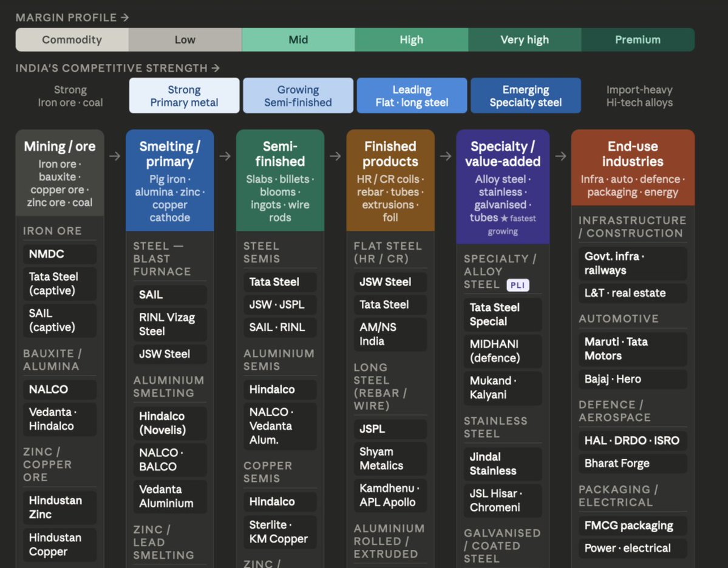Select the SAIL (captive) card
728x568 pixels.
[60, 321]
